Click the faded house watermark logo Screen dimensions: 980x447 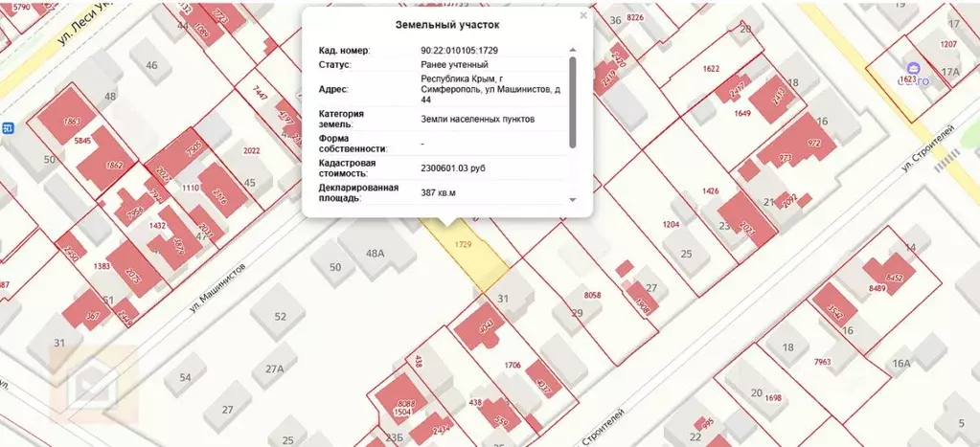93,383
